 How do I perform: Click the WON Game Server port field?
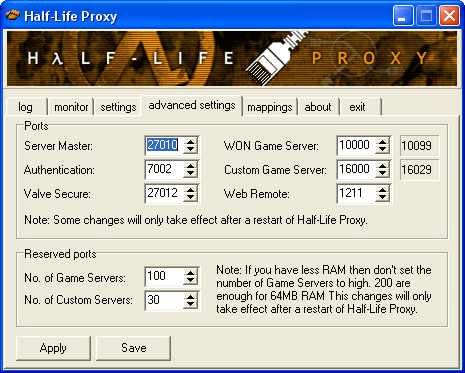[x=356, y=145]
